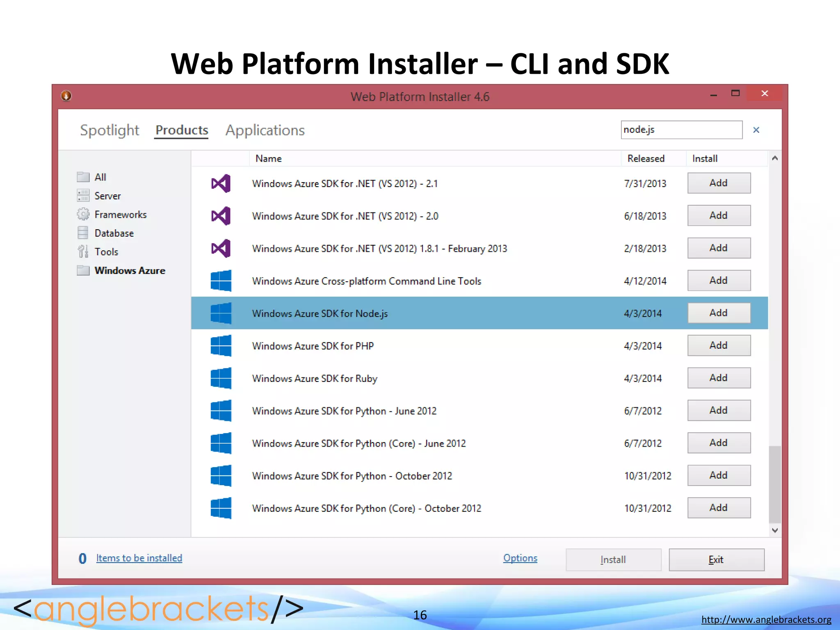840x630 pixels.
Task: Add SDK for Python (Core) - October 2012
Action: pyautogui.click(x=719, y=508)
